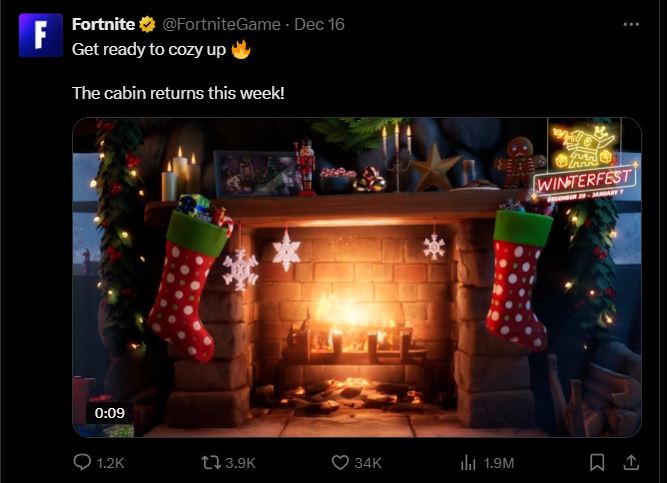The height and width of the screenshot is (483, 667).
Task: Click the 0:09 video duration badge
Action: [110, 412]
